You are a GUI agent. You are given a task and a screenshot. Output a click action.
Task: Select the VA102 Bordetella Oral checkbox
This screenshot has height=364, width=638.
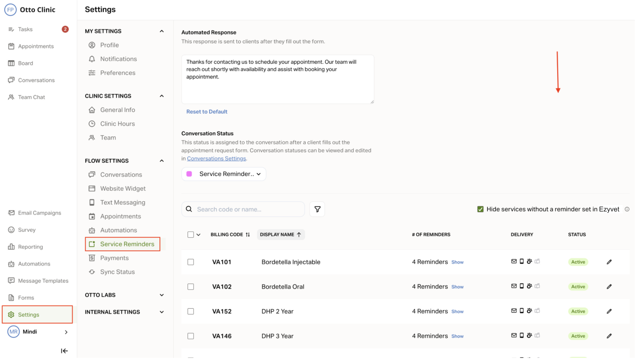coord(191,287)
